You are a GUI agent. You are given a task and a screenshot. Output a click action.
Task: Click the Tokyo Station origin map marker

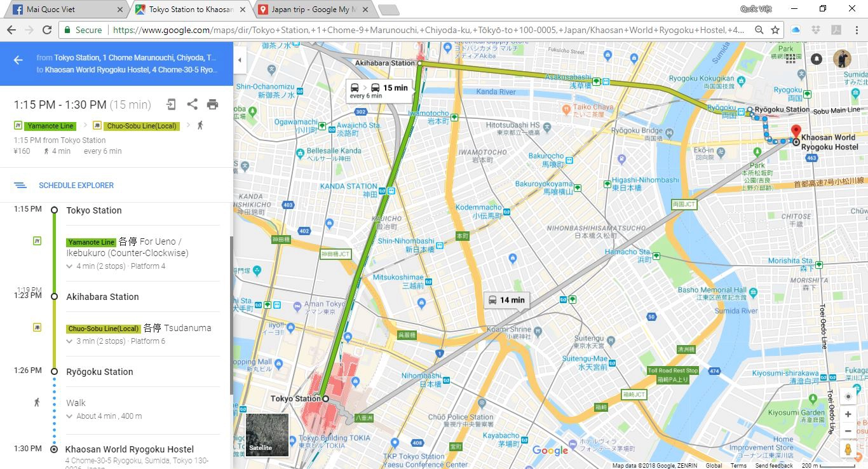pyautogui.click(x=325, y=398)
